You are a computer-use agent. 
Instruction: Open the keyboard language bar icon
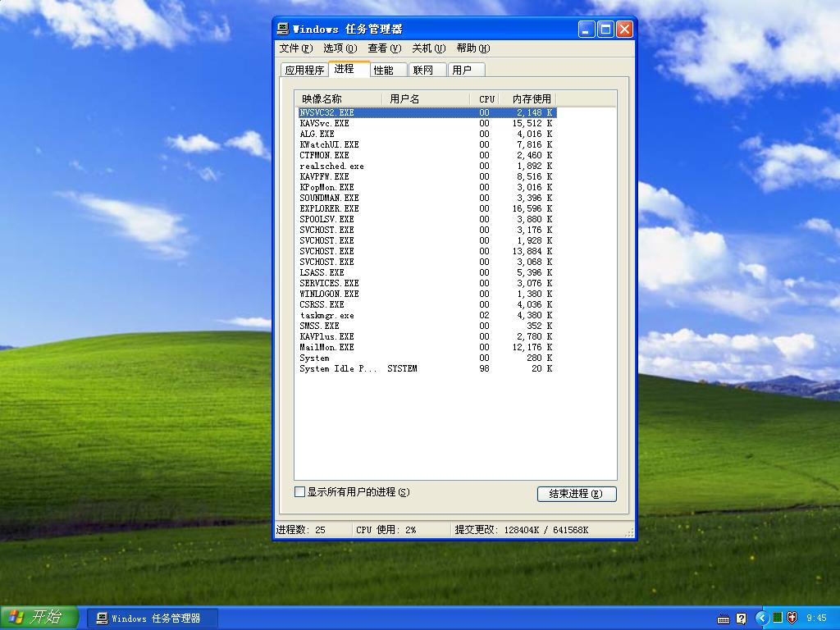pos(724,619)
